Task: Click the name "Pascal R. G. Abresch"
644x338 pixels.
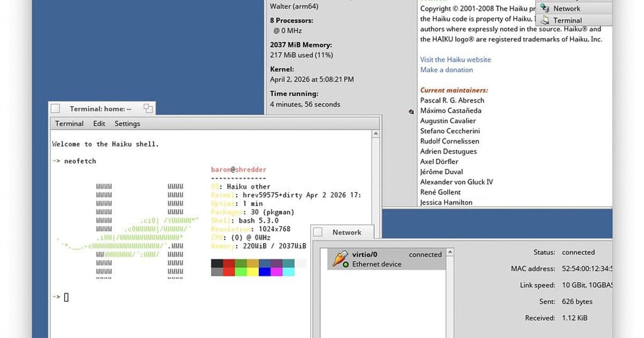Action: [452, 100]
